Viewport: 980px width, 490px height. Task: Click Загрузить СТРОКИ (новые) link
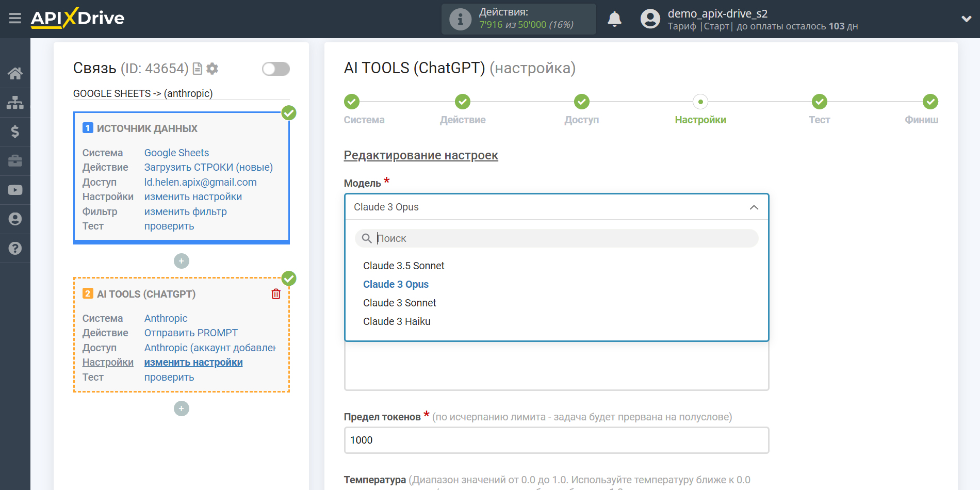pyautogui.click(x=208, y=167)
